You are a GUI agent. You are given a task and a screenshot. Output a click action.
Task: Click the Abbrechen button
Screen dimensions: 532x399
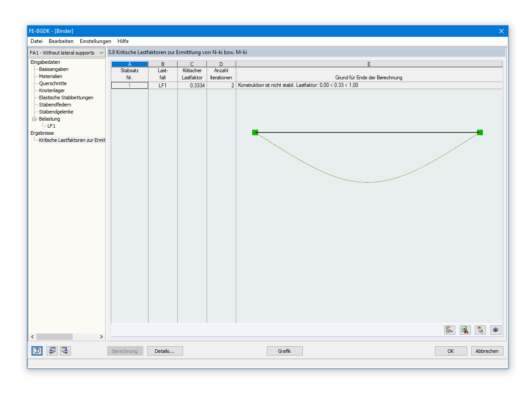point(487,351)
